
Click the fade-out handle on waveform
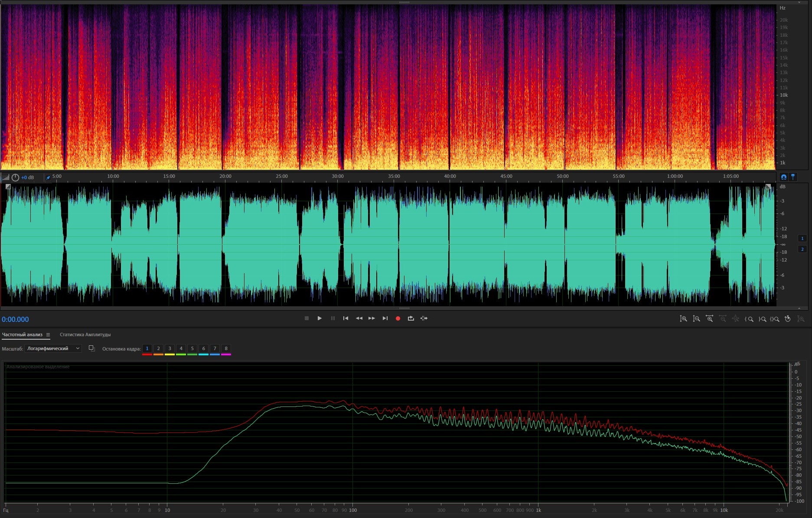coord(768,187)
